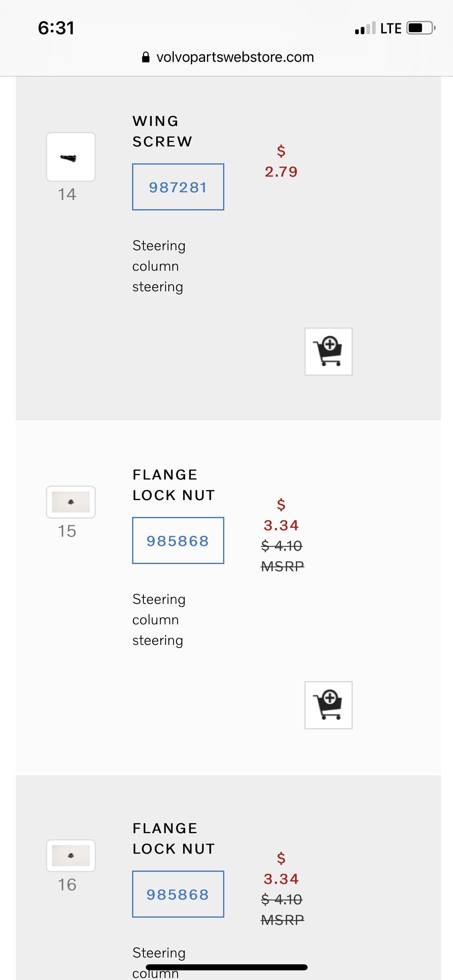Tap item 16 sale price $3.34
This screenshot has height=980, width=453.
[x=281, y=879]
